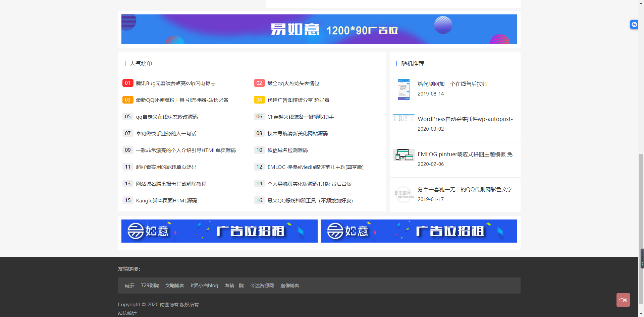
Task: Open article 微信域名检测源码
Action: (x=288, y=150)
